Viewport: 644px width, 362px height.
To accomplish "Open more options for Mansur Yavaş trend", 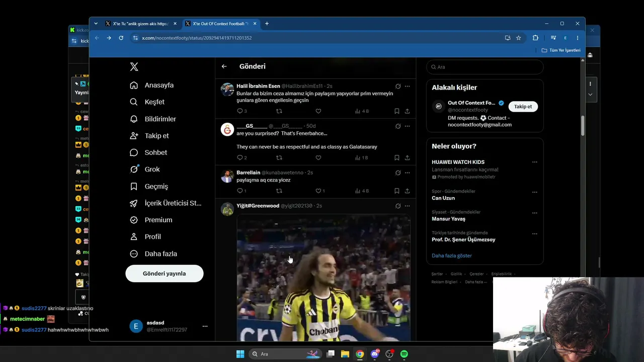I will [534, 213].
